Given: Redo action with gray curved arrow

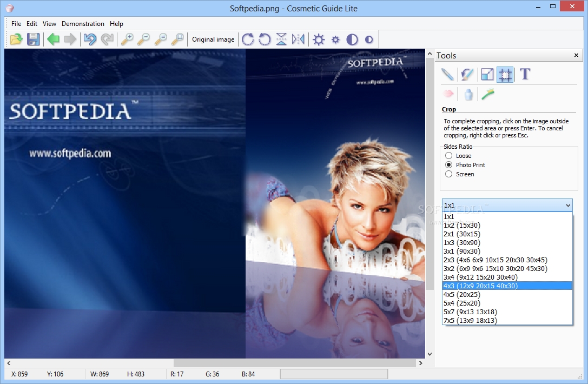Looking at the screenshot, I should (x=107, y=39).
